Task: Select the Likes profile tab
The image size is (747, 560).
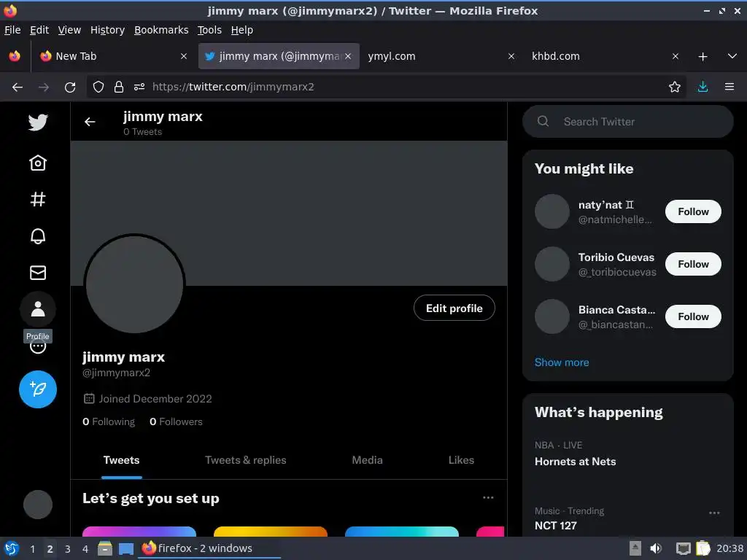Action: [x=461, y=460]
